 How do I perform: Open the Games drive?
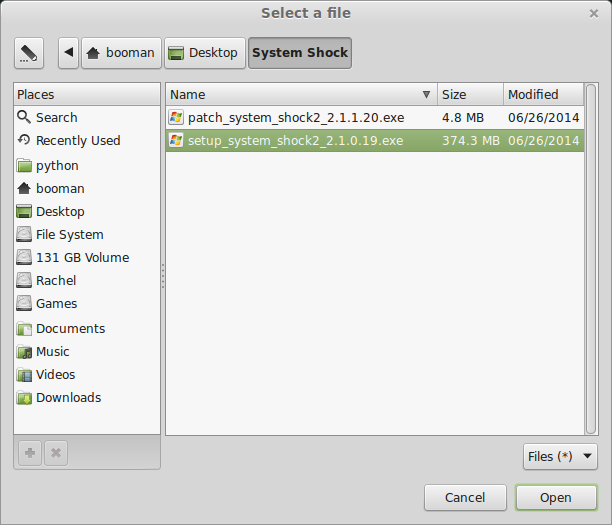87,303
